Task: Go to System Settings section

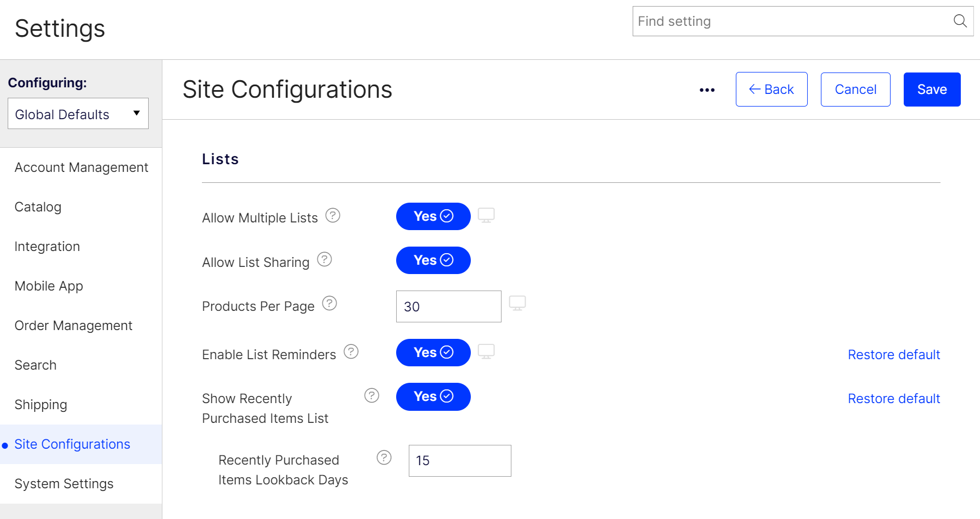Action: point(64,484)
